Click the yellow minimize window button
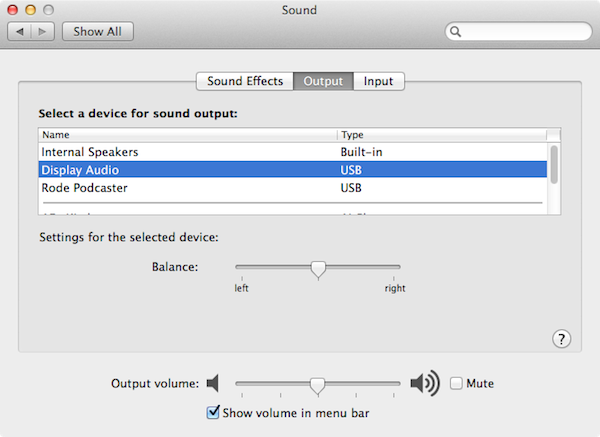The image size is (600, 437). pos(31,10)
